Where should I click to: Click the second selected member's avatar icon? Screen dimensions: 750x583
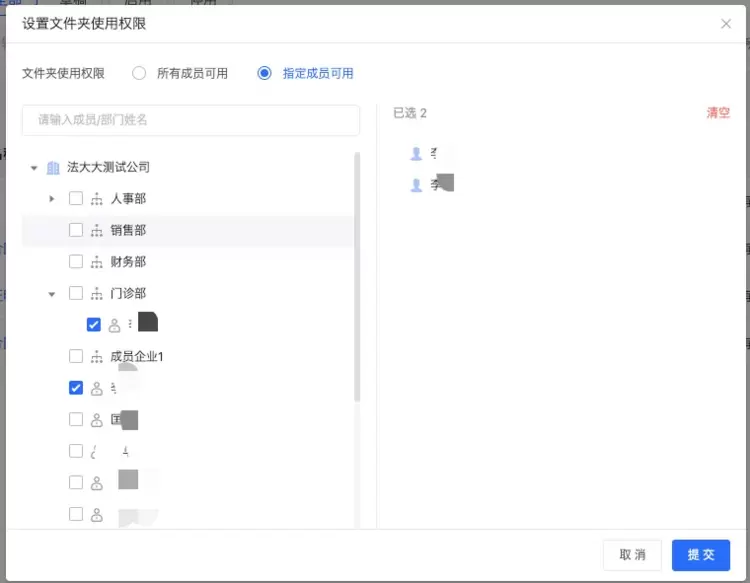pyautogui.click(x=416, y=185)
